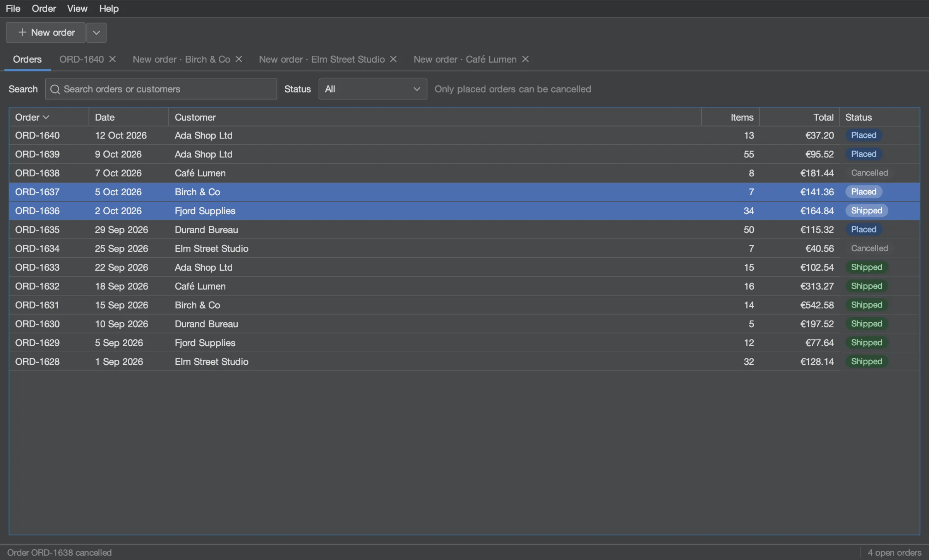Select Durand Bureau in row ORD-1635
Viewport: 929px width, 560px height.
(206, 230)
